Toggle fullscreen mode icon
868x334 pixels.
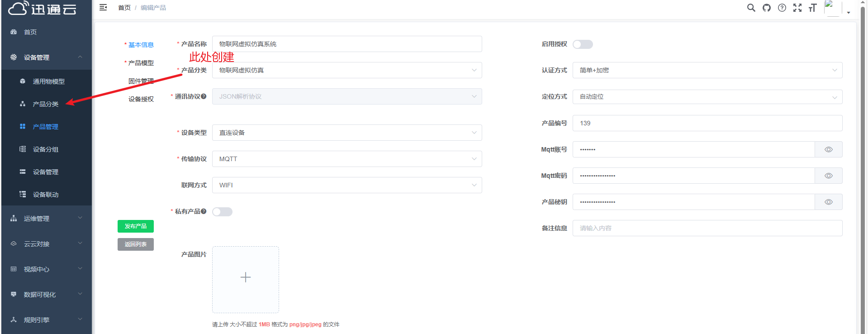[797, 8]
